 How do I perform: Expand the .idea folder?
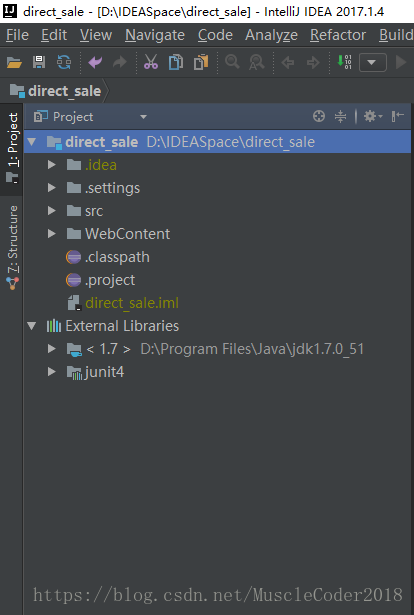pos(51,165)
